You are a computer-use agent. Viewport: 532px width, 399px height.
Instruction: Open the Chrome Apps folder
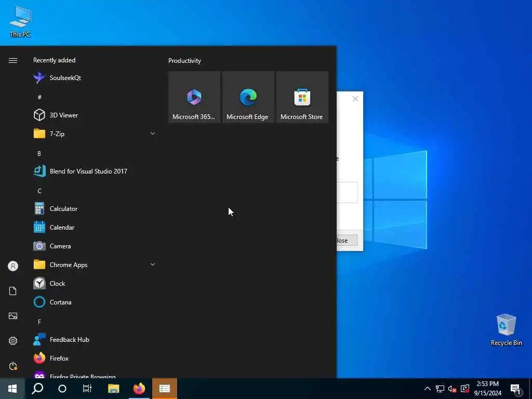95,264
